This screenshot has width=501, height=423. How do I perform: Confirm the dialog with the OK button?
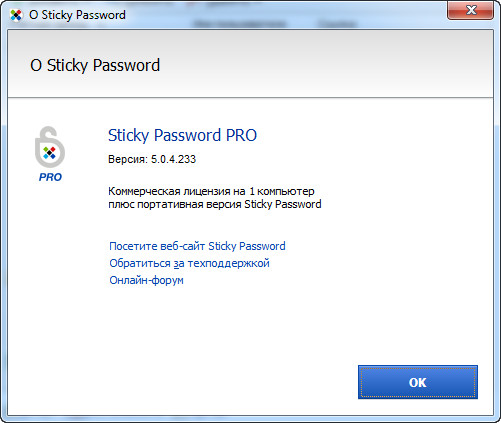coord(418,382)
